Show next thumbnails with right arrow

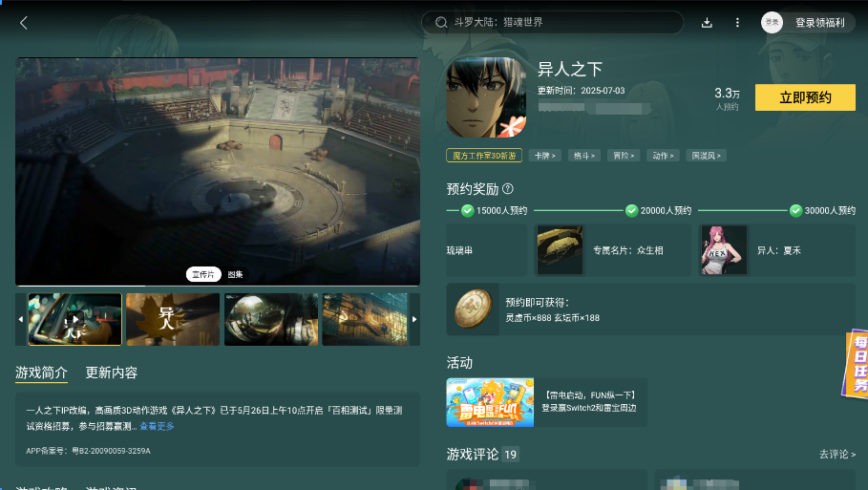(x=414, y=319)
